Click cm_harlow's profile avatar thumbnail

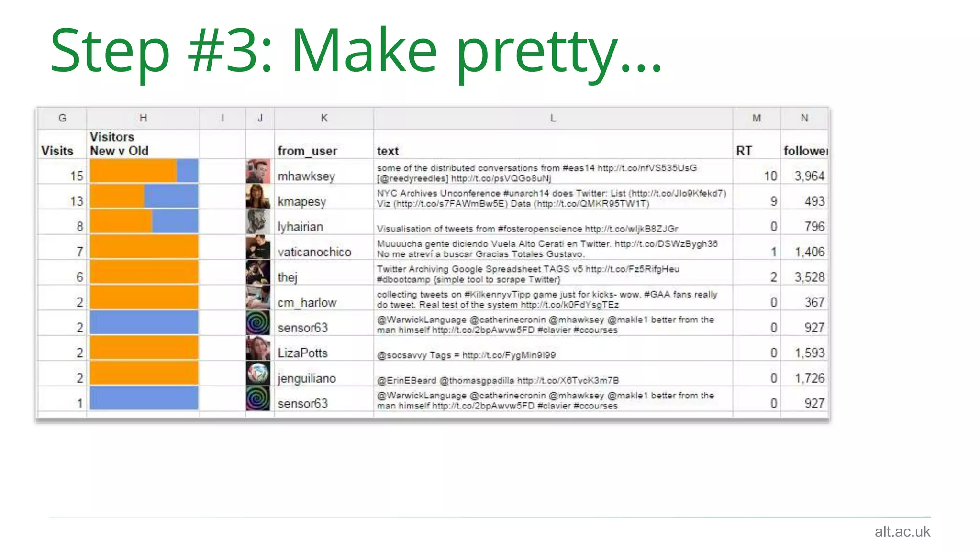tap(258, 298)
